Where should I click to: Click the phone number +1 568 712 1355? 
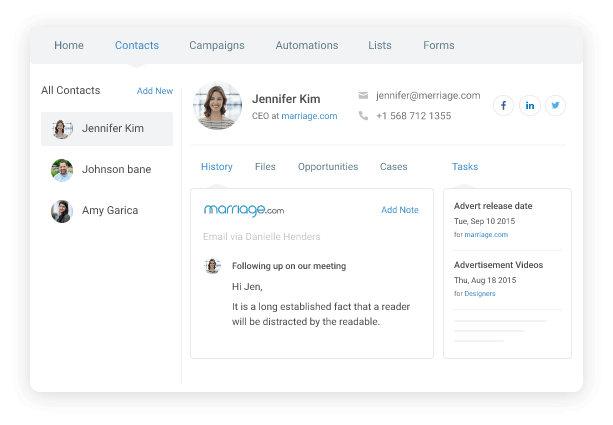tap(414, 116)
